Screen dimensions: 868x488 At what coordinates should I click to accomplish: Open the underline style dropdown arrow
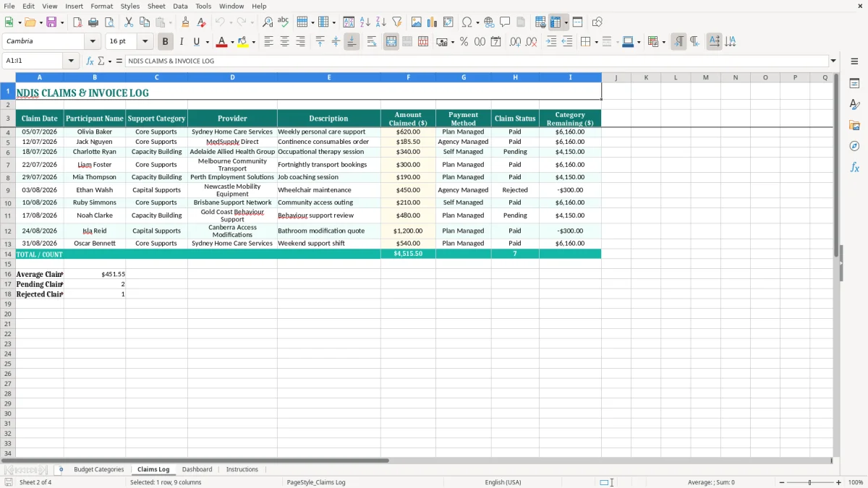click(207, 42)
